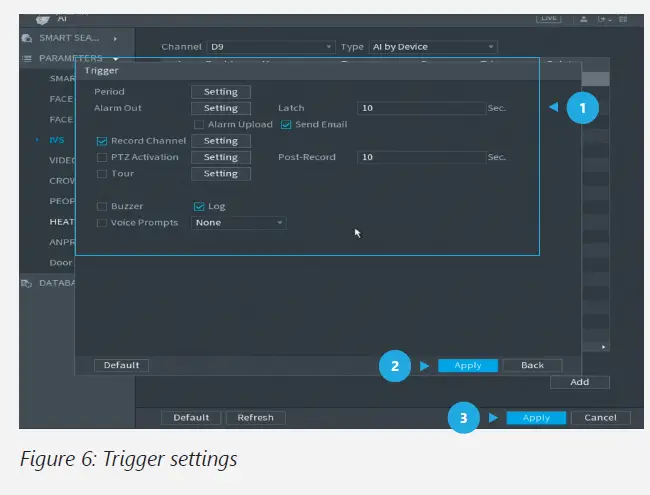The width and height of the screenshot is (650, 495).
Task: Select the HEAT sidebar item
Action: (62, 222)
